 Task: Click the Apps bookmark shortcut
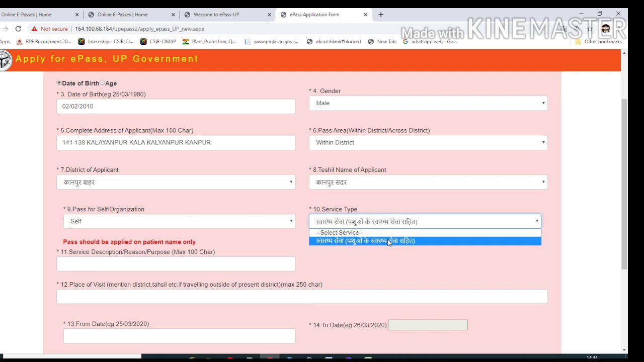tap(5, 42)
